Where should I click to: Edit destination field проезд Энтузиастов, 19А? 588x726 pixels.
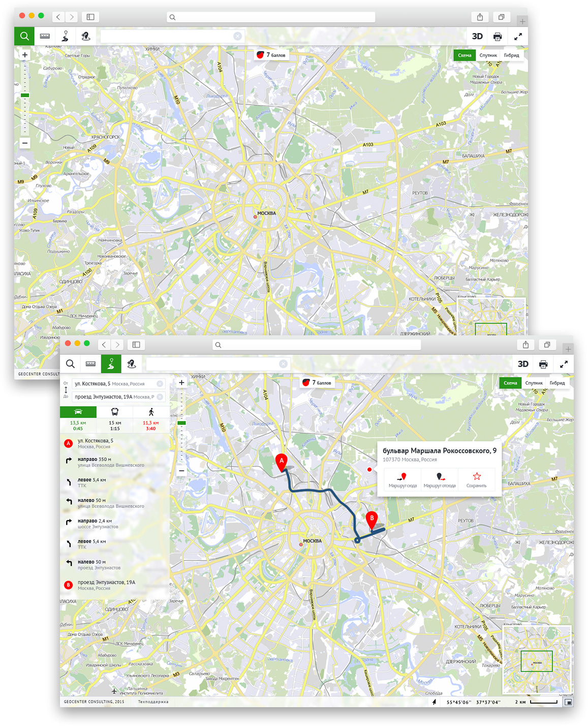click(118, 397)
